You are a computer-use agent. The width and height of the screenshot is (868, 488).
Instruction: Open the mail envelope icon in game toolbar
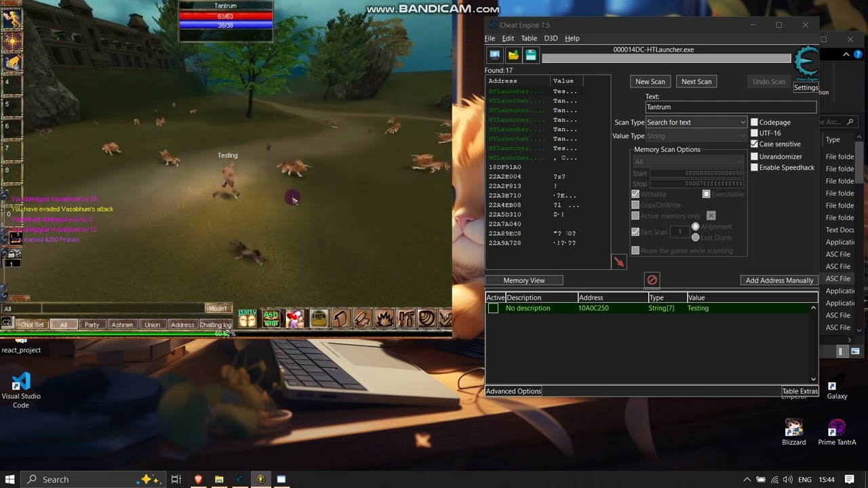pos(319,318)
